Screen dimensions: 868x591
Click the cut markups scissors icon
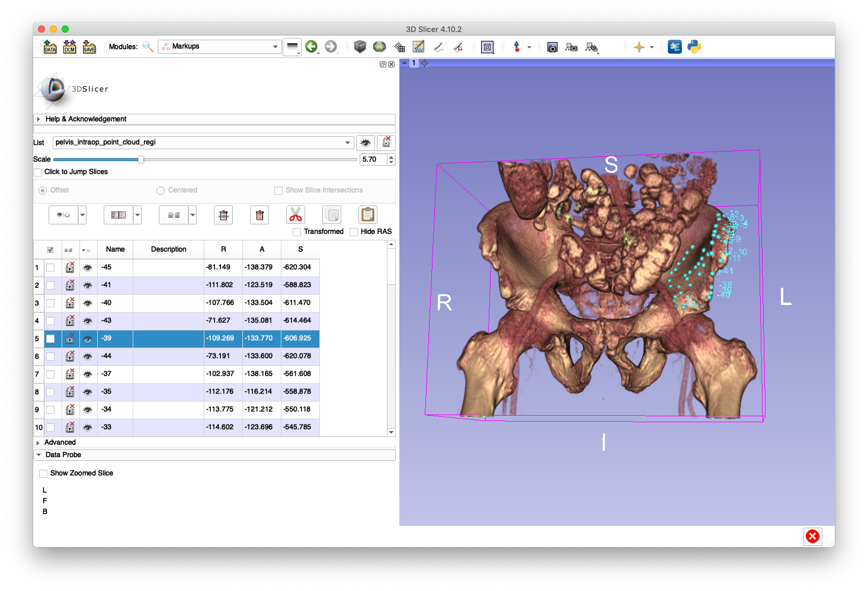tap(295, 214)
